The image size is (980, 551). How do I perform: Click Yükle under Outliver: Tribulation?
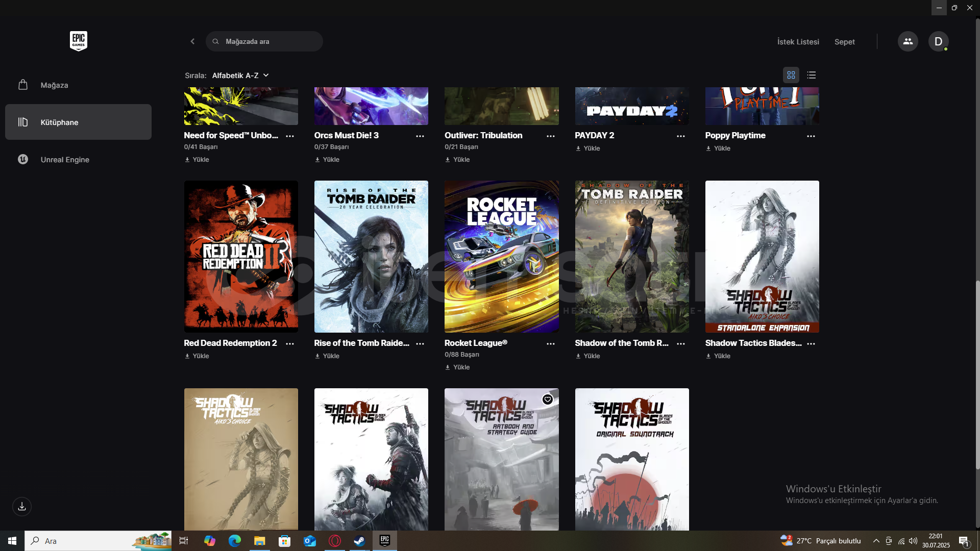[x=457, y=160]
